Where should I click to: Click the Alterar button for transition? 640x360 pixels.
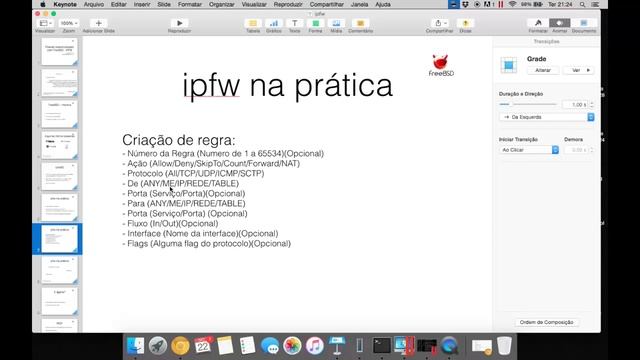(x=543, y=70)
